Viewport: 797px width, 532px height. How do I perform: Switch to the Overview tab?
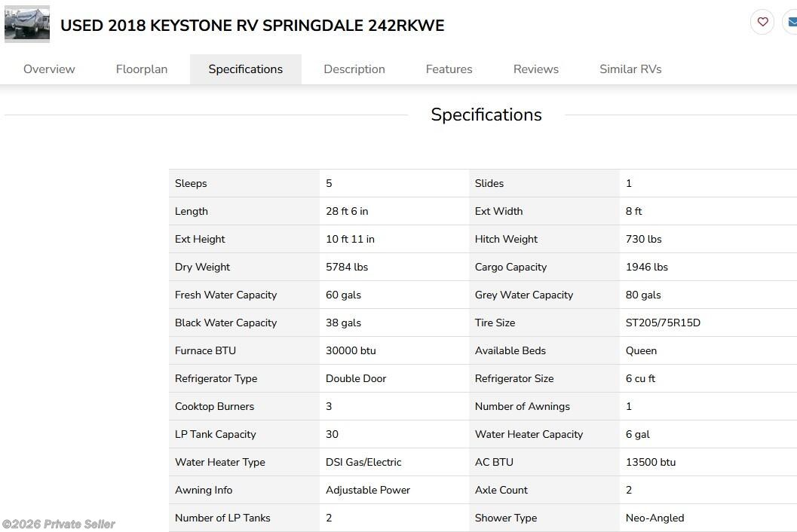click(x=48, y=69)
